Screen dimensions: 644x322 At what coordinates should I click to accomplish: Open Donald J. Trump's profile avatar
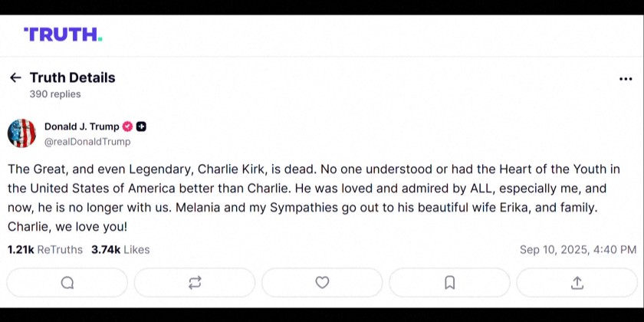tap(22, 133)
